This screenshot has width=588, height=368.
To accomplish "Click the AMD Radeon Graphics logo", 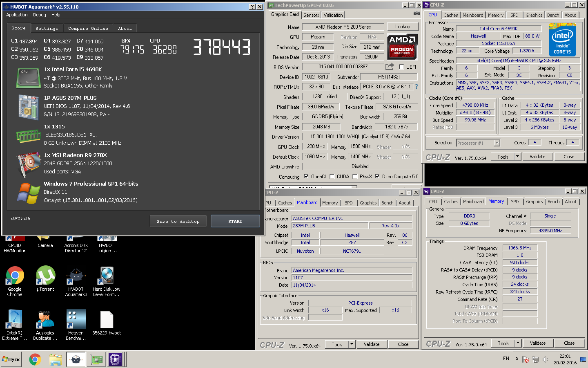I will click(x=402, y=46).
